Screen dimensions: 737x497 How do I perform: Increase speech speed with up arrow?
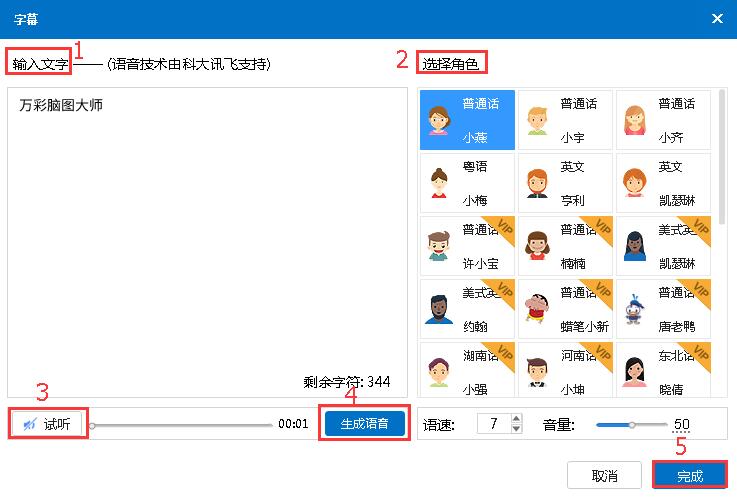516,418
